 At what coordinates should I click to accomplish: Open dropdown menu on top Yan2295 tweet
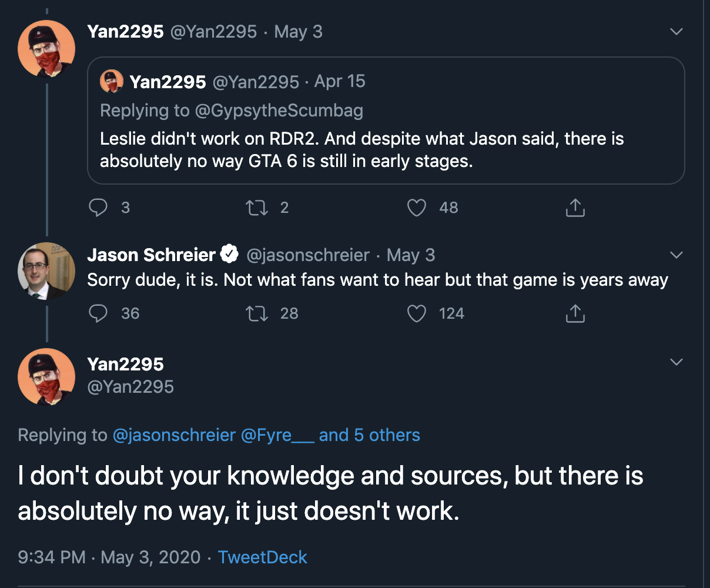(x=676, y=32)
